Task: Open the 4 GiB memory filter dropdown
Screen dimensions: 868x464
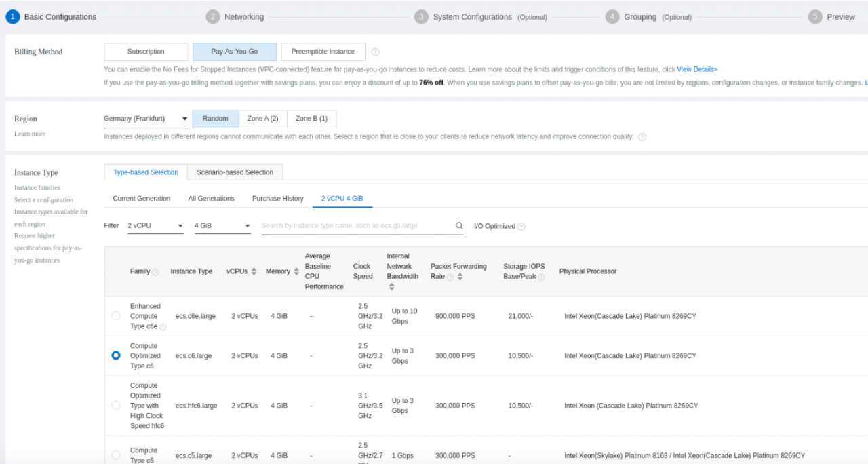Action: point(222,226)
